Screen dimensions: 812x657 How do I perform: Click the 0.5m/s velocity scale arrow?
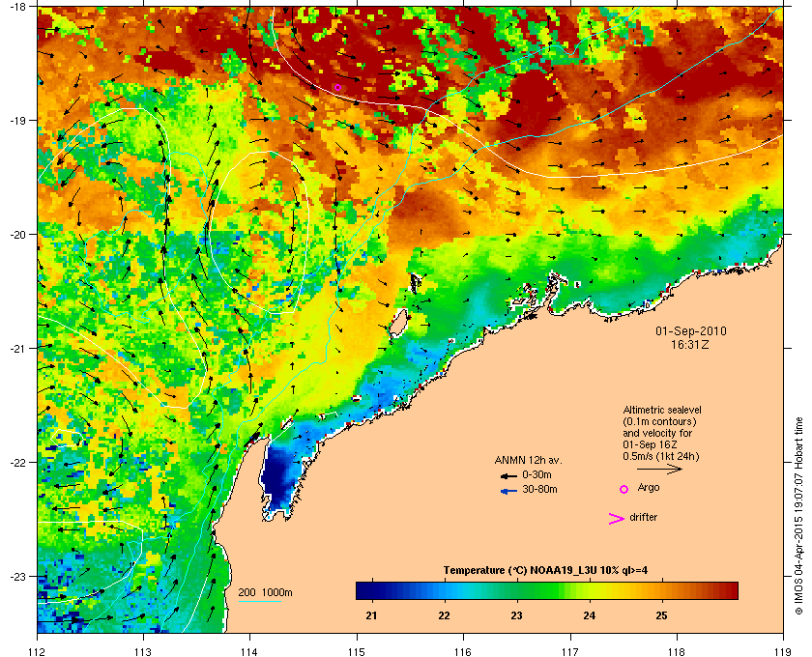(x=659, y=470)
